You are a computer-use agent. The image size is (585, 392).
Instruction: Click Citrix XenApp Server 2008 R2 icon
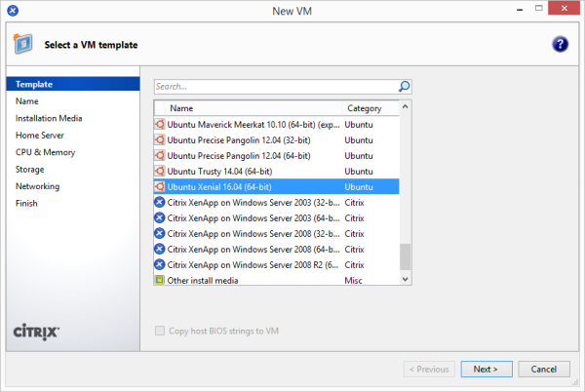click(x=161, y=264)
